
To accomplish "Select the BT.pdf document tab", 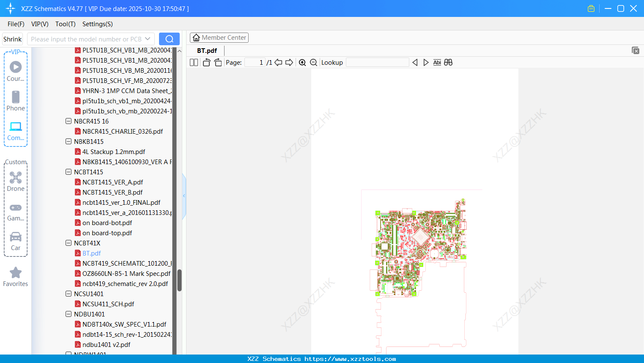I will coord(207,51).
